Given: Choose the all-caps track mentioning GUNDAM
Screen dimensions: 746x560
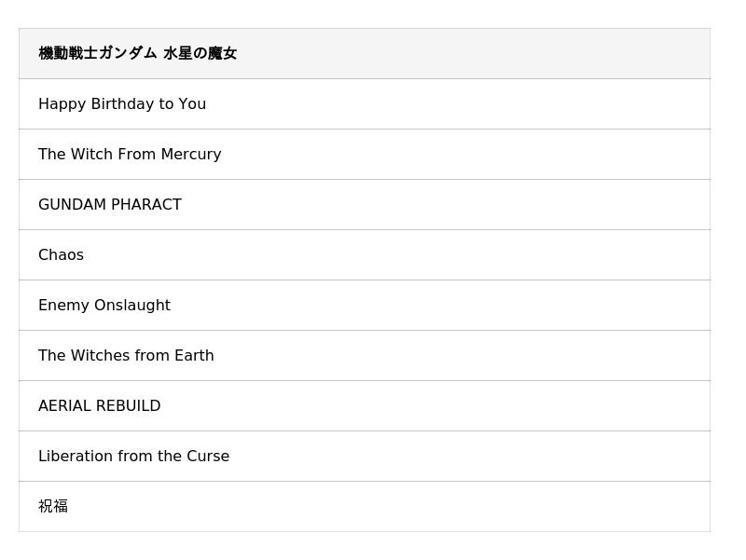Looking at the screenshot, I should click(x=110, y=205).
